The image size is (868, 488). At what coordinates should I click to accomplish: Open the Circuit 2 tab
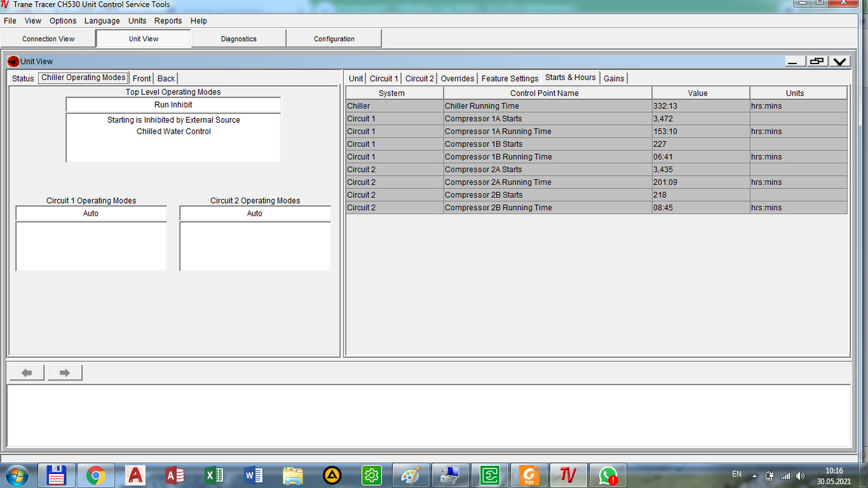click(419, 78)
